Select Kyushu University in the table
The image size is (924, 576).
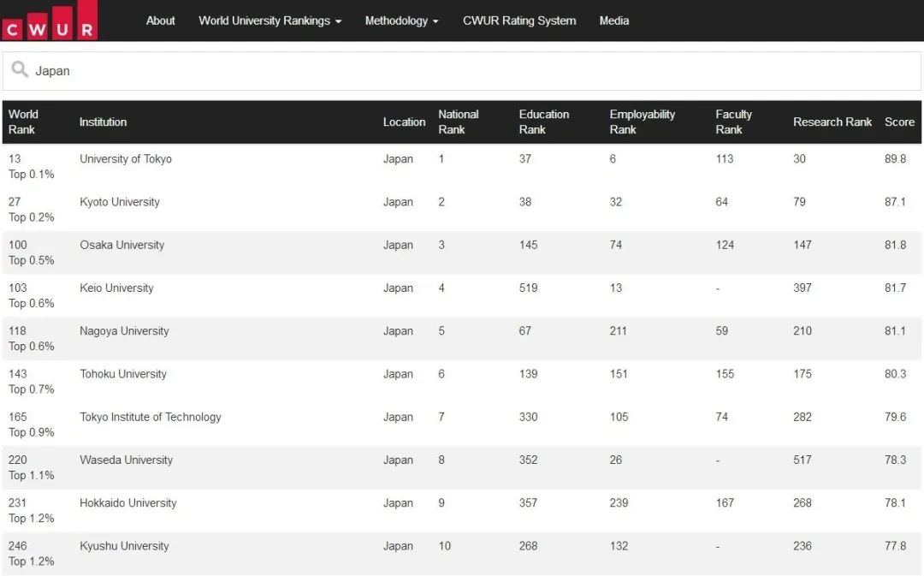[124, 546]
